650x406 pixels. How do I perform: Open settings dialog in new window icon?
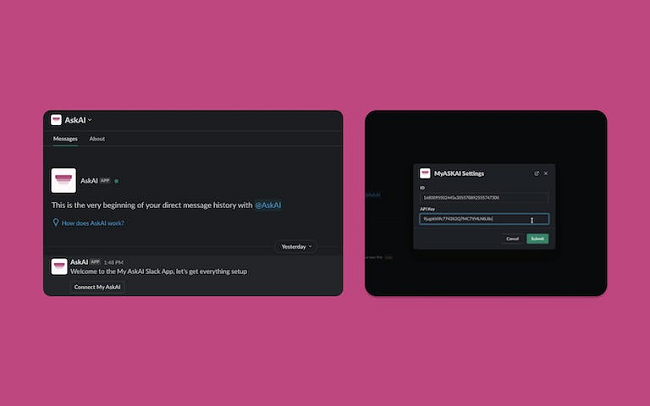536,173
